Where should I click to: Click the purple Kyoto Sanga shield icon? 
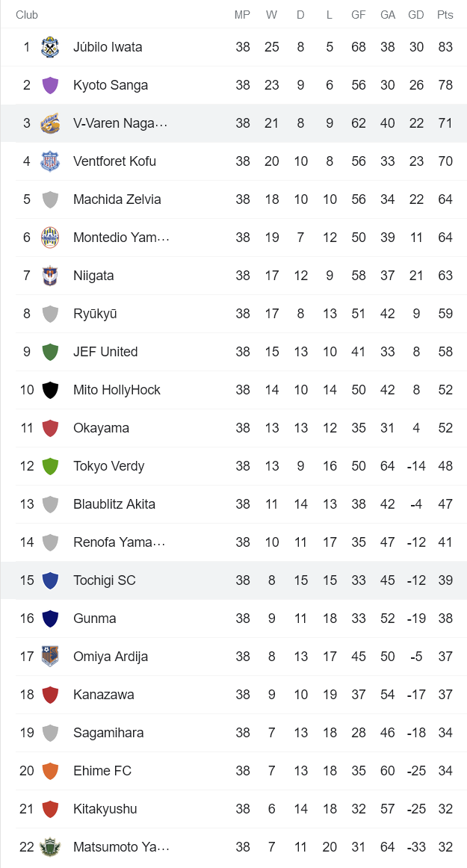point(50,85)
